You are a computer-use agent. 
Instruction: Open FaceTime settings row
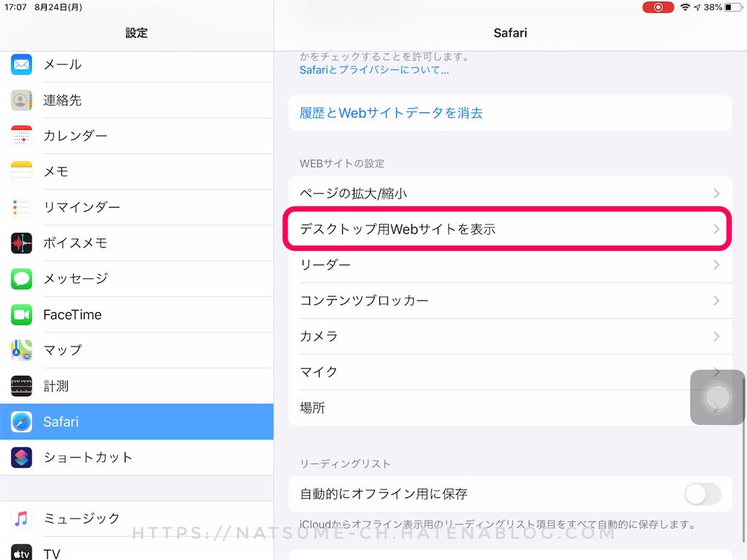(136, 314)
